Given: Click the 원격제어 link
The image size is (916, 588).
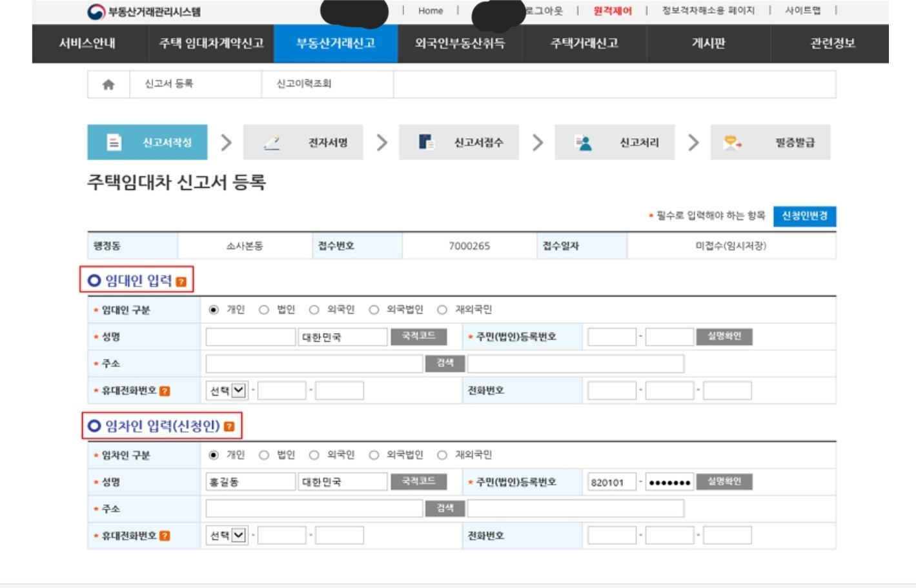Looking at the screenshot, I should [613, 11].
